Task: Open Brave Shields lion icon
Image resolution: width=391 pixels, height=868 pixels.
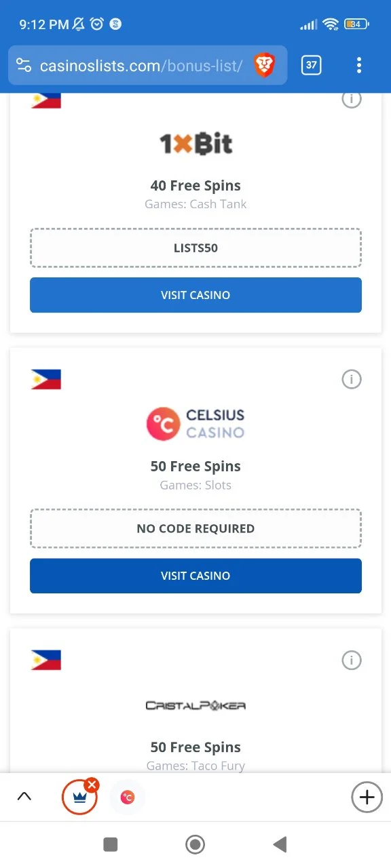Action: click(264, 65)
